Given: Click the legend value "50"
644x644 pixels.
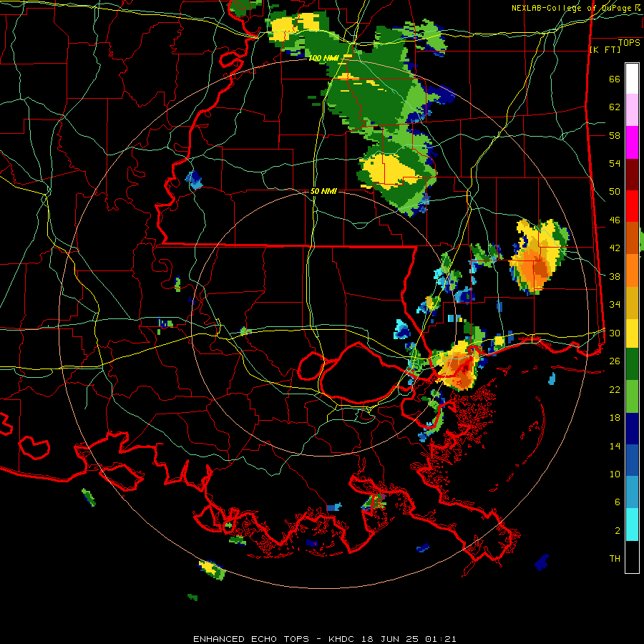Looking at the screenshot, I should (x=615, y=192).
